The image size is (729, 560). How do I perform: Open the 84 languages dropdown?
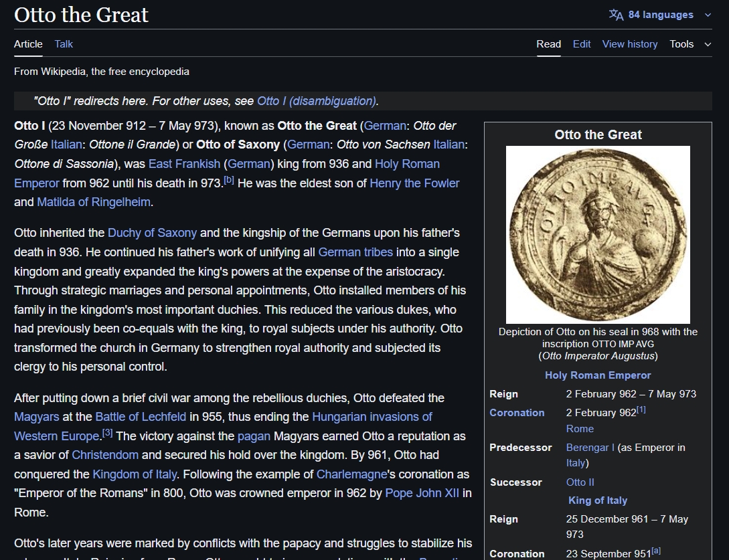pyautogui.click(x=660, y=15)
